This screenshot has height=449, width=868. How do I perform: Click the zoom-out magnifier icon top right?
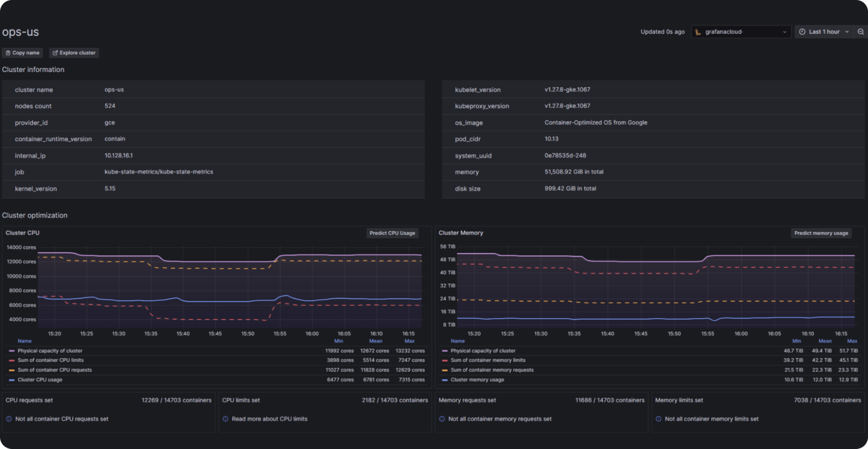coord(861,31)
